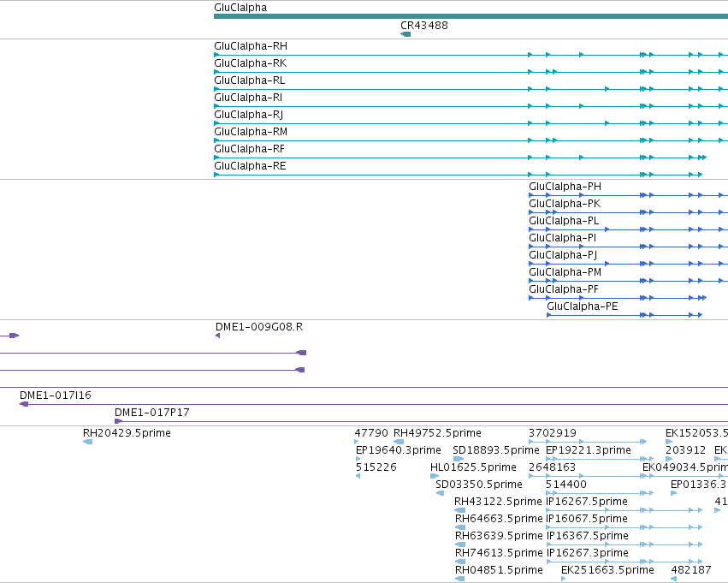728x583 pixels.
Task: Click the RH49752.5prime EST label
Action: click(437, 433)
